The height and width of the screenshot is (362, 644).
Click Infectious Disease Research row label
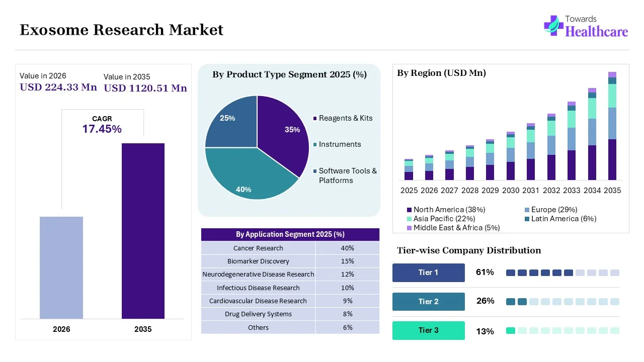[258, 288]
